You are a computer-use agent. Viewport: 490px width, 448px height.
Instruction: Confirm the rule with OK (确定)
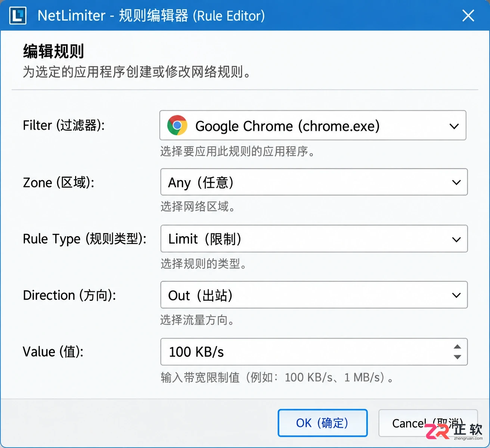click(x=323, y=423)
